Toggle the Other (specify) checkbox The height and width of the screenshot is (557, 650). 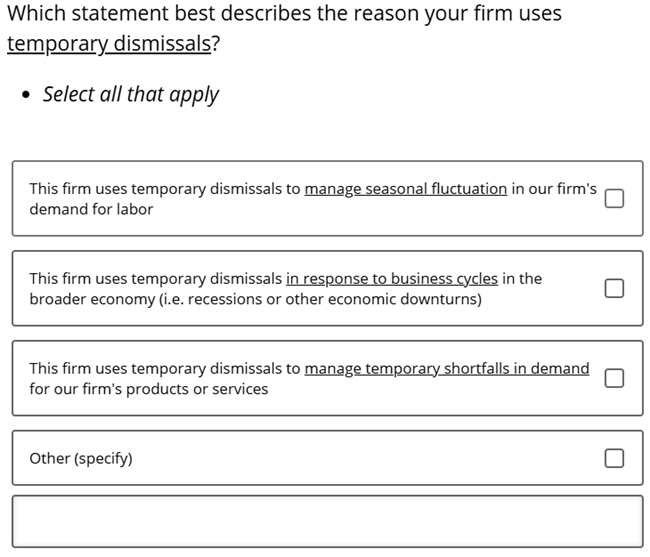(614, 458)
